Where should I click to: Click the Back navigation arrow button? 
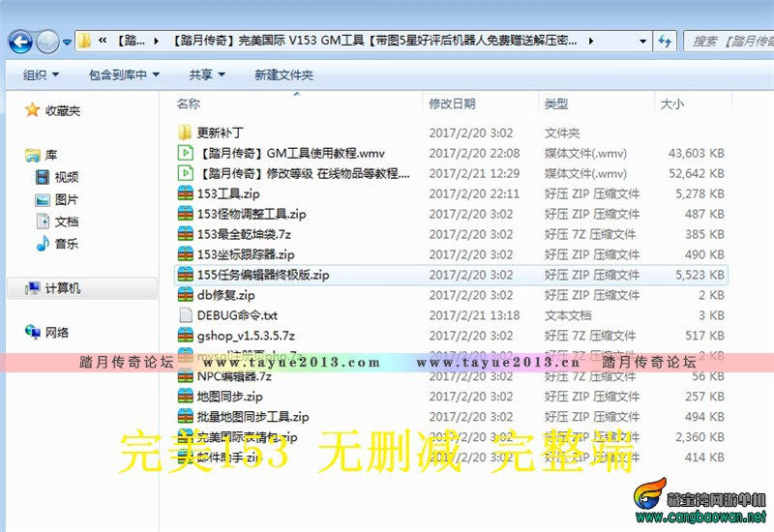[x=20, y=41]
